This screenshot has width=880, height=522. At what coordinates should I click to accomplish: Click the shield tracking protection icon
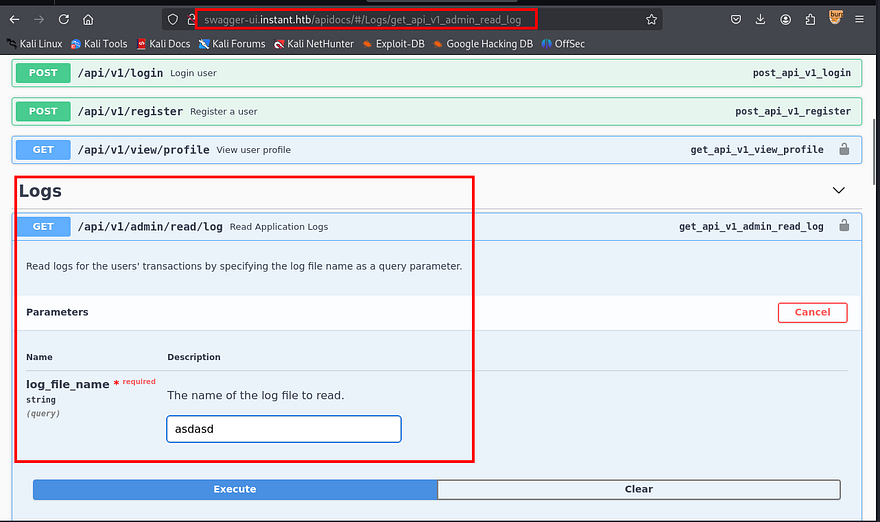click(x=173, y=20)
